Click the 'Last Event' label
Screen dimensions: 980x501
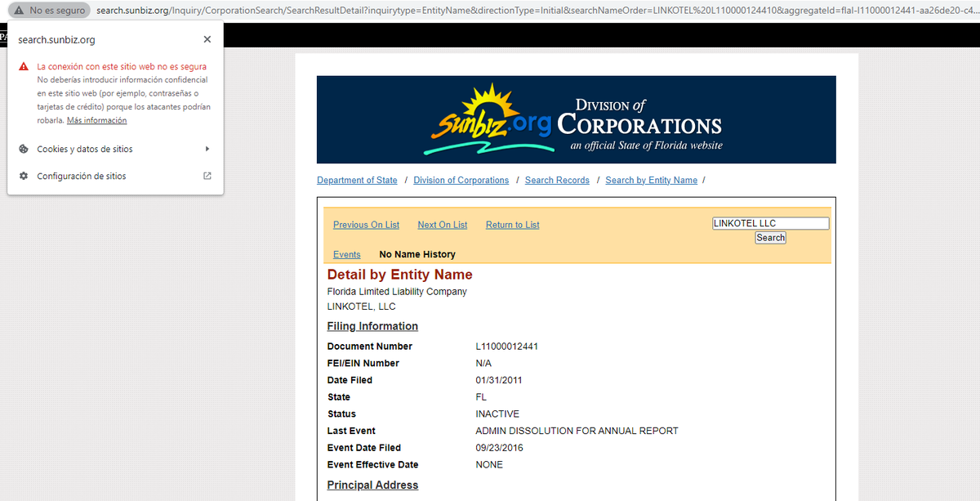tap(351, 431)
